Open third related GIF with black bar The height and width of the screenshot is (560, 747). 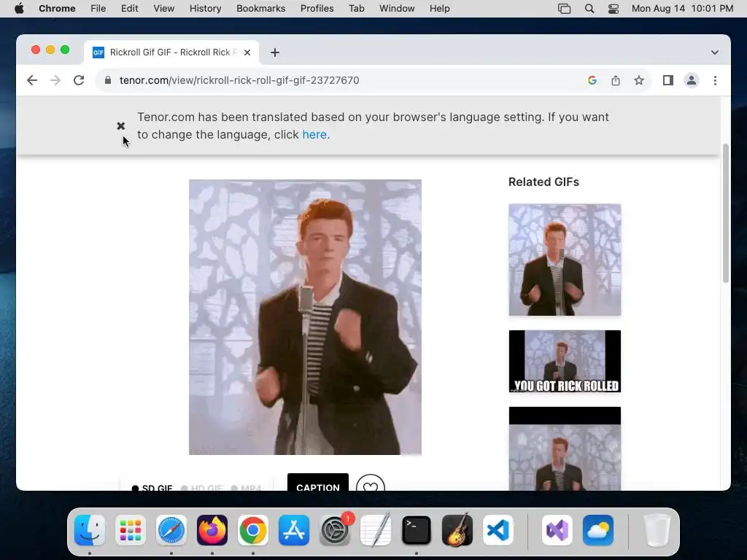pyautogui.click(x=565, y=448)
